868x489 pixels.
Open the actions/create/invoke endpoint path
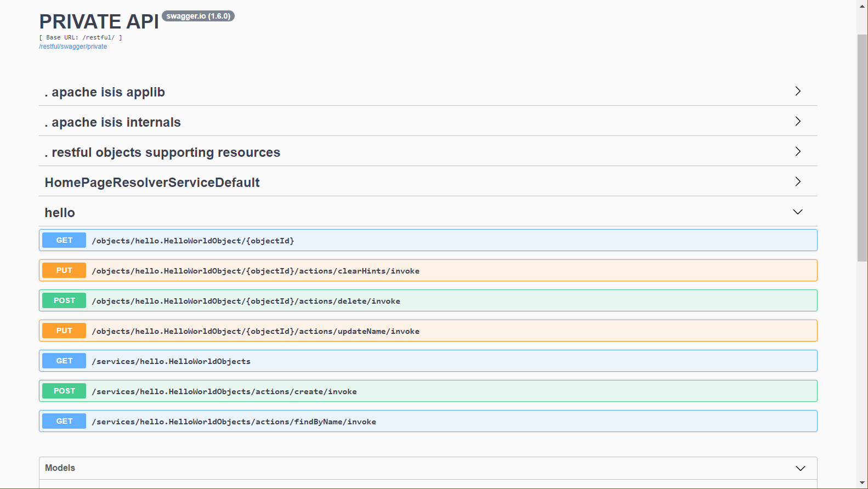tap(224, 391)
